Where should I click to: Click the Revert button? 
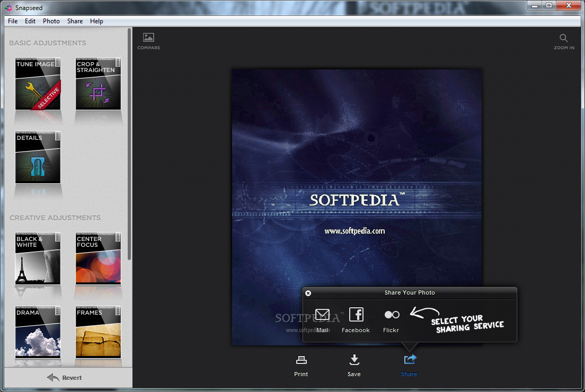click(65, 378)
